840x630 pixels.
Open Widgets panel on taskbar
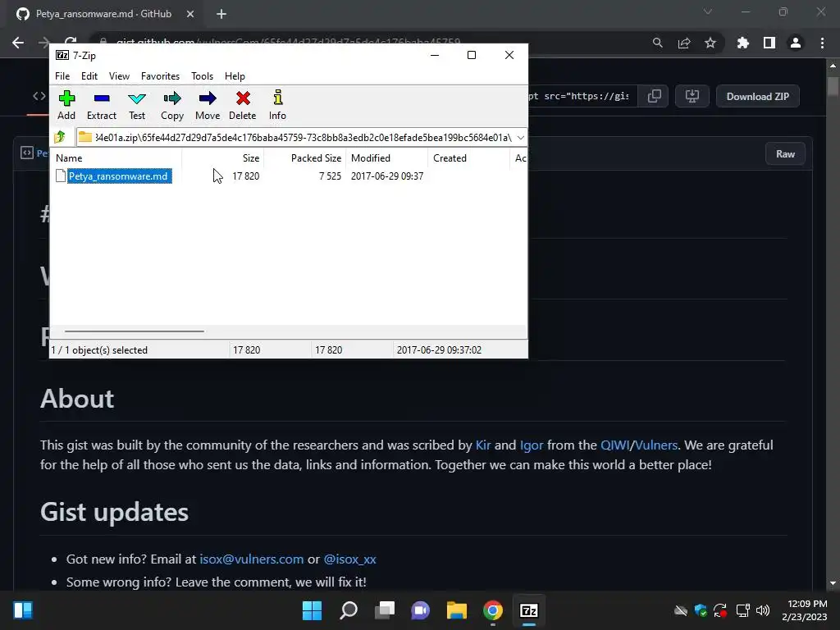(x=23, y=610)
